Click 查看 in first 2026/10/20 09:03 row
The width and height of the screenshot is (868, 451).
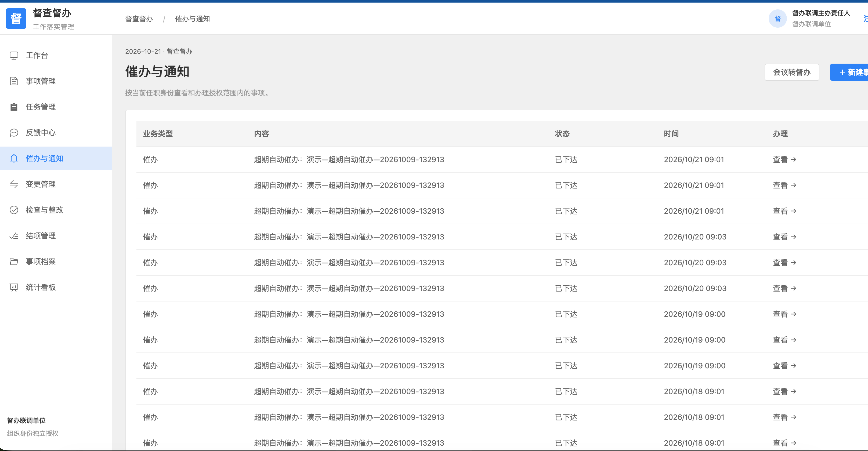pos(784,237)
